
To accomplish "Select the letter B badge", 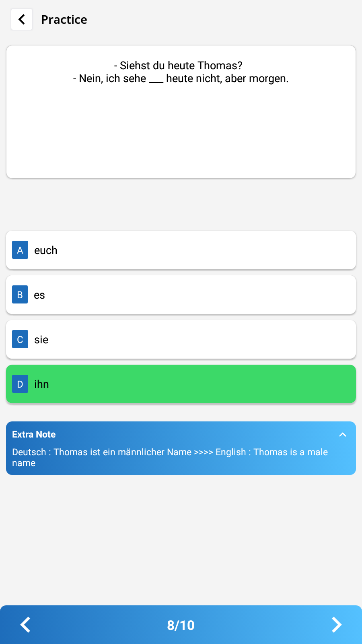I will [20, 295].
